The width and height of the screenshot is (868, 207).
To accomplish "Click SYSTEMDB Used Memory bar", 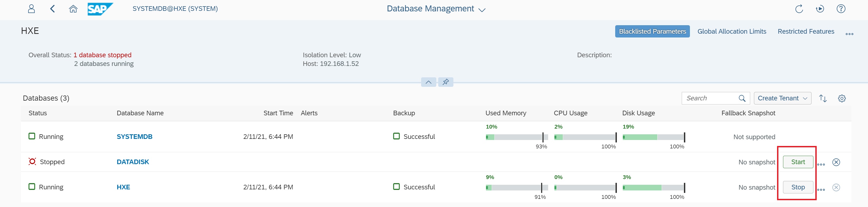I will click(517, 137).
